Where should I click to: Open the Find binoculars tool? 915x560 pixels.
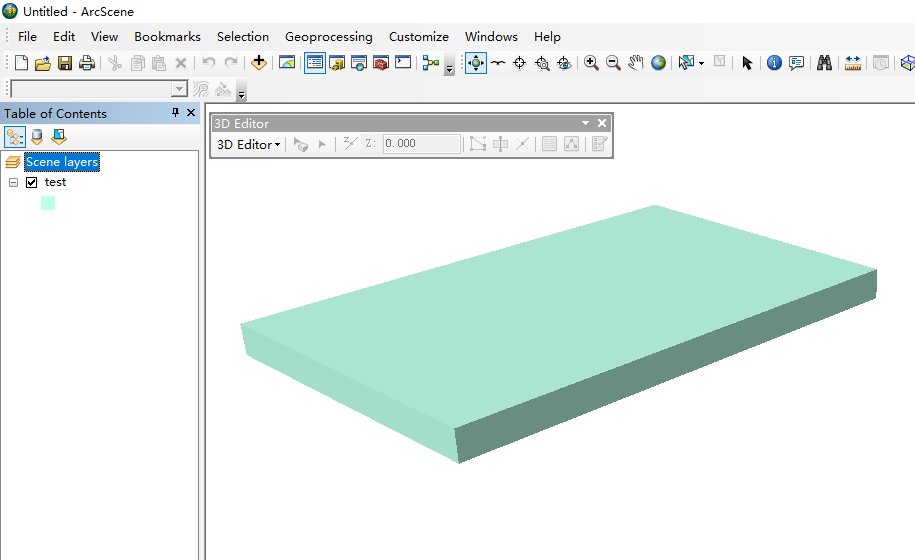pos(825,63)
